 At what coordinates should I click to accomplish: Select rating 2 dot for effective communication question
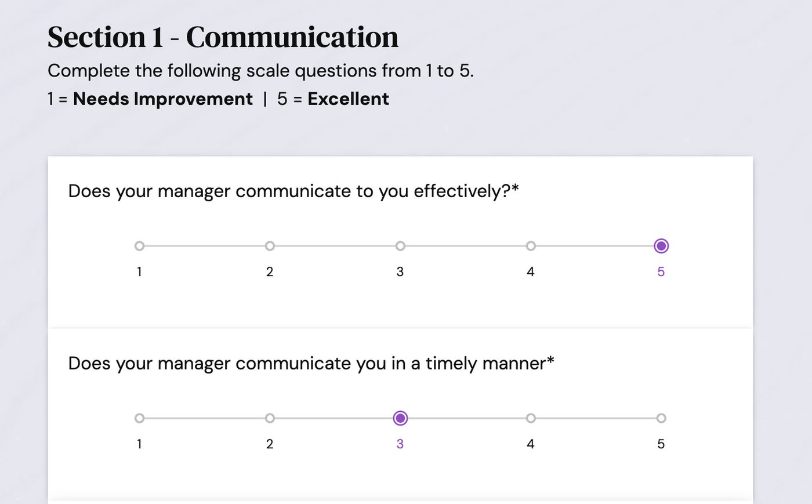tap(270, 246)
